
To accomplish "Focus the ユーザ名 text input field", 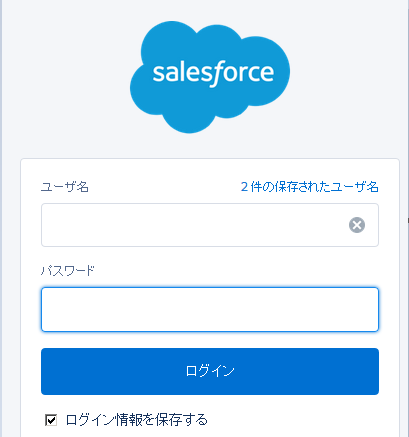I will [210, 225].
